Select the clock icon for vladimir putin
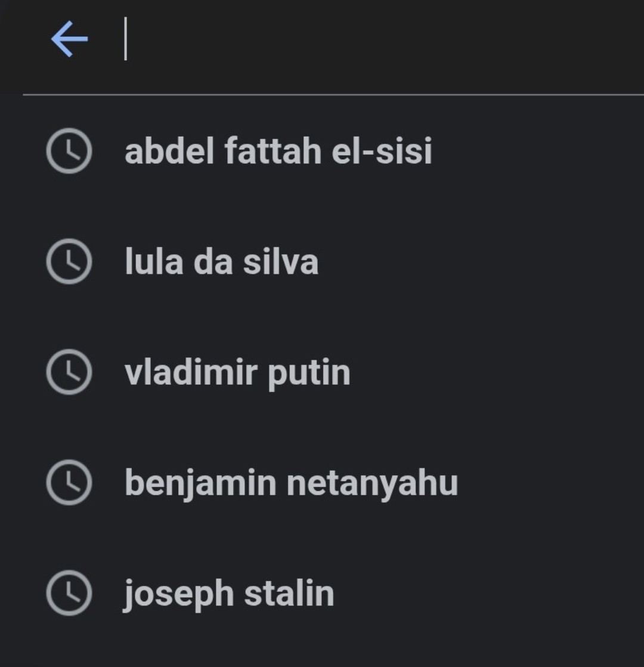Screen dimensions: 644x667 [x=69, y=372]
